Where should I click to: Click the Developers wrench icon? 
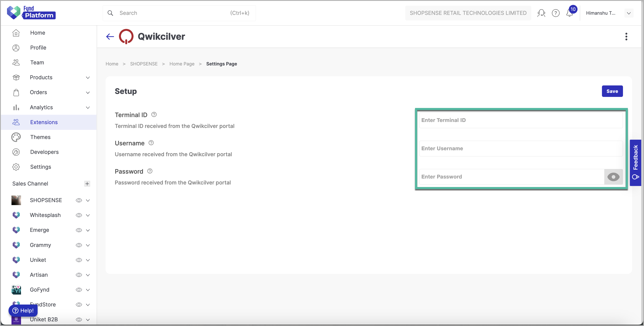click(x=16, y=152)
